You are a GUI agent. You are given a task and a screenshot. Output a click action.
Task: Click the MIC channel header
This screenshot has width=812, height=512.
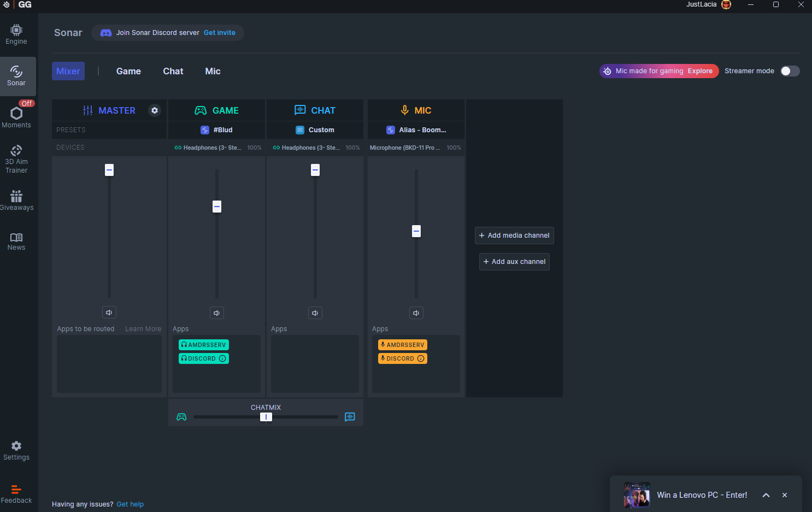(416, 110)
